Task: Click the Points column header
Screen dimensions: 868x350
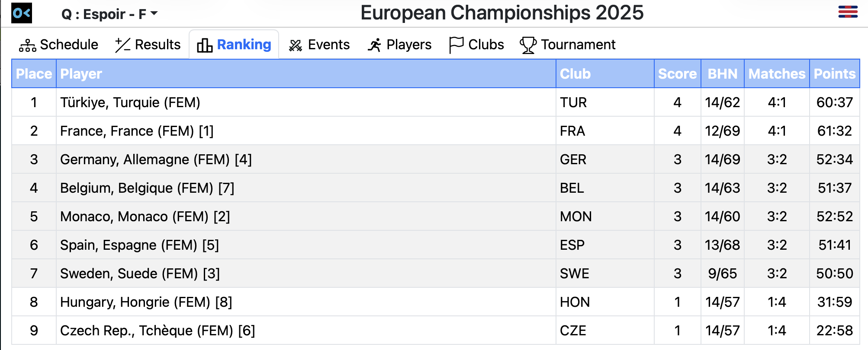Action: coord(834,74)
